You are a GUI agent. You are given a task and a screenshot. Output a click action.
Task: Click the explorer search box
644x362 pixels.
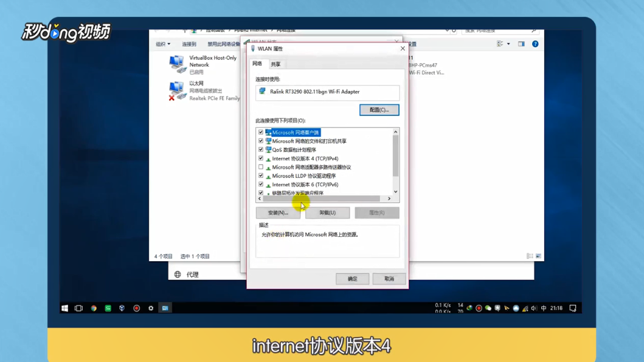click(x=500, y=30)
